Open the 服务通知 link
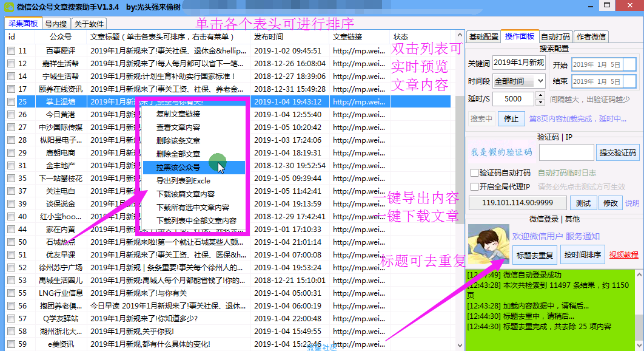The height and width of the screenshot is (351, 644). coord(582,236)
